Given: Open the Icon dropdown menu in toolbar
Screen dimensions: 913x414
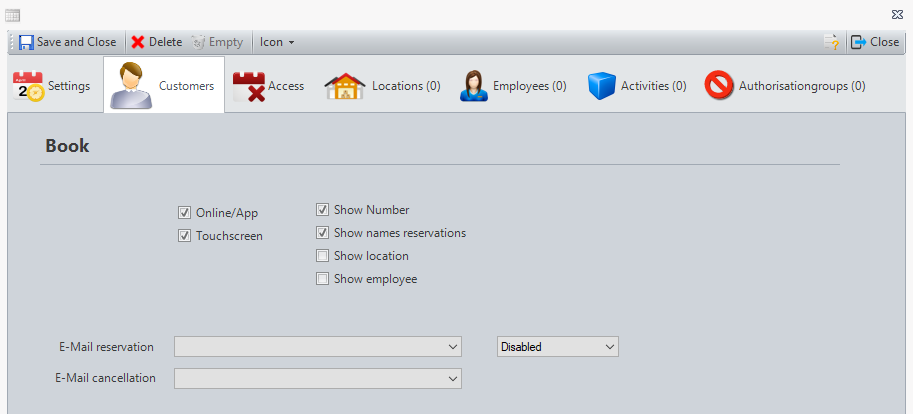Looking at the screenshot, I should tap(277, 42).
